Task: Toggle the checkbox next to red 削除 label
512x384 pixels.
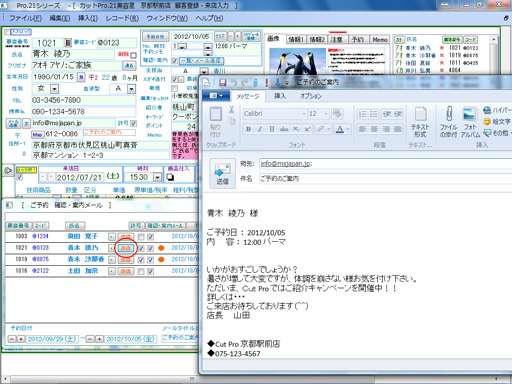Action: coord(133,55)
